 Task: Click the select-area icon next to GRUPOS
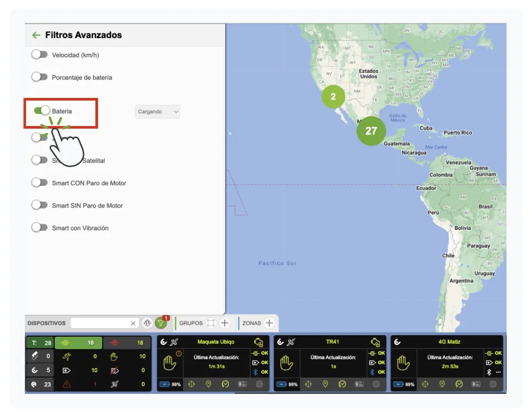point(211,323)
